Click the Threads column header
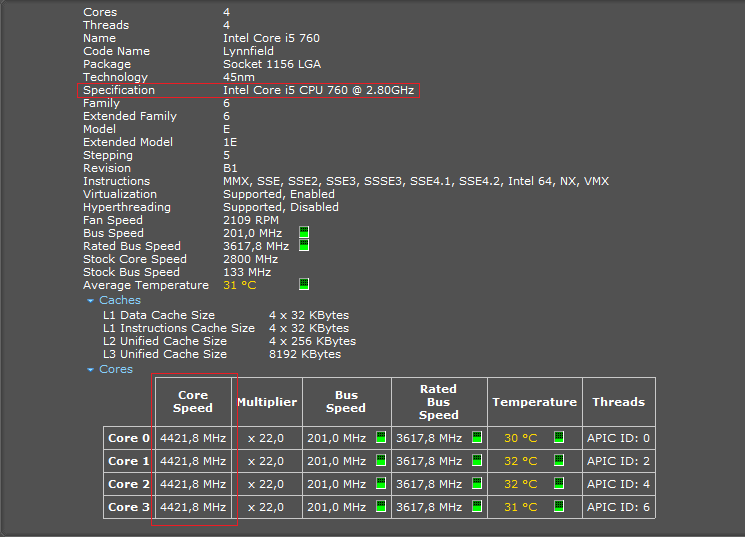The width and height of the screenshot is (745, 537). click(x=619, y=402)
